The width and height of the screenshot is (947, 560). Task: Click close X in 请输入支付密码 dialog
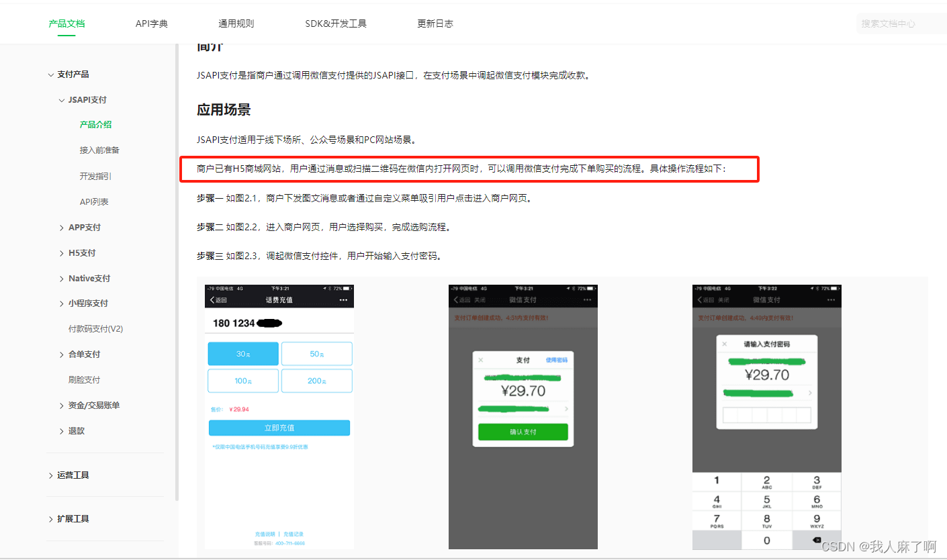click(725, 344)
